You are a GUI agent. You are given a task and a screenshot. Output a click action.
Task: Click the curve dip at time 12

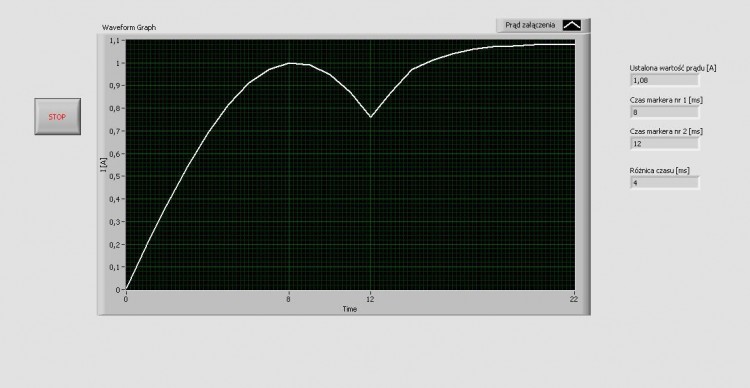click(x=370, y=117)
